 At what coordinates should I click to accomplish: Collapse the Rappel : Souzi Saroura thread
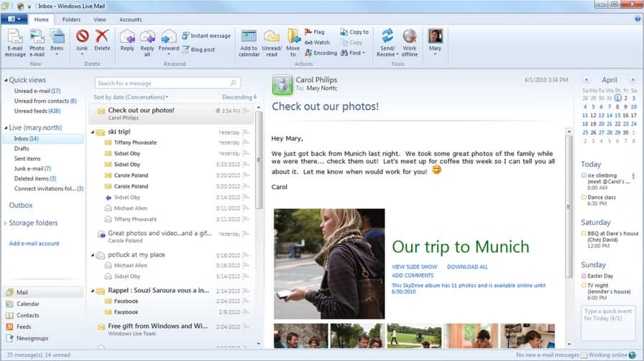tap(93, 291)
